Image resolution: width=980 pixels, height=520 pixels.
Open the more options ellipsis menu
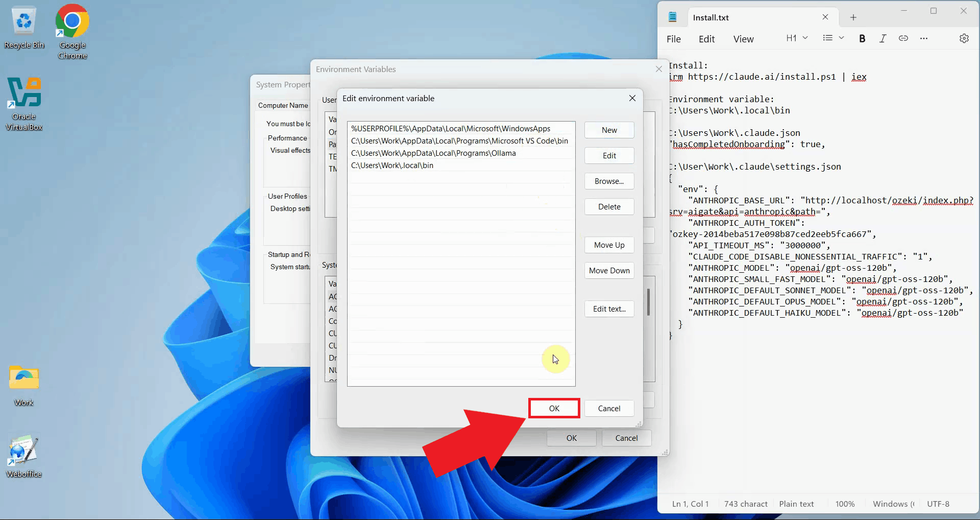[923, 38]
